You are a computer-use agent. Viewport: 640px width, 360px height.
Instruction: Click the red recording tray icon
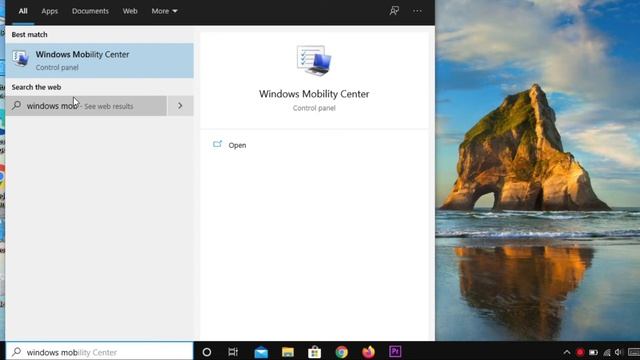580,352
